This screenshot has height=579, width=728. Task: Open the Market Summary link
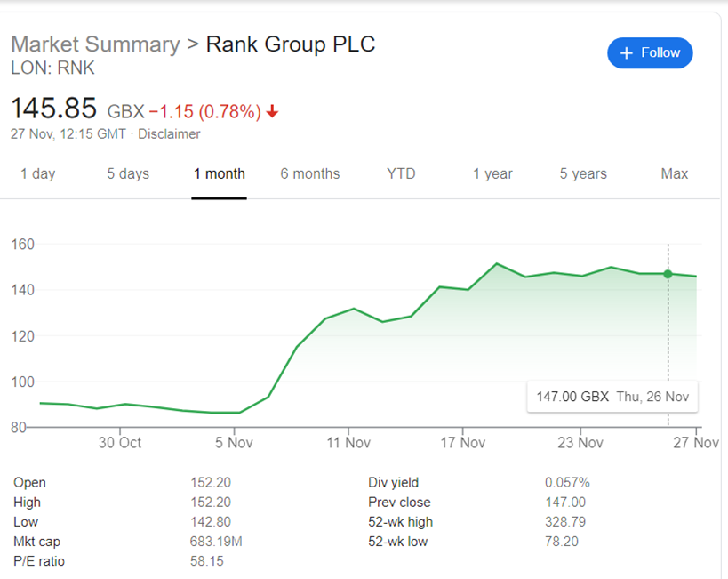95,44
